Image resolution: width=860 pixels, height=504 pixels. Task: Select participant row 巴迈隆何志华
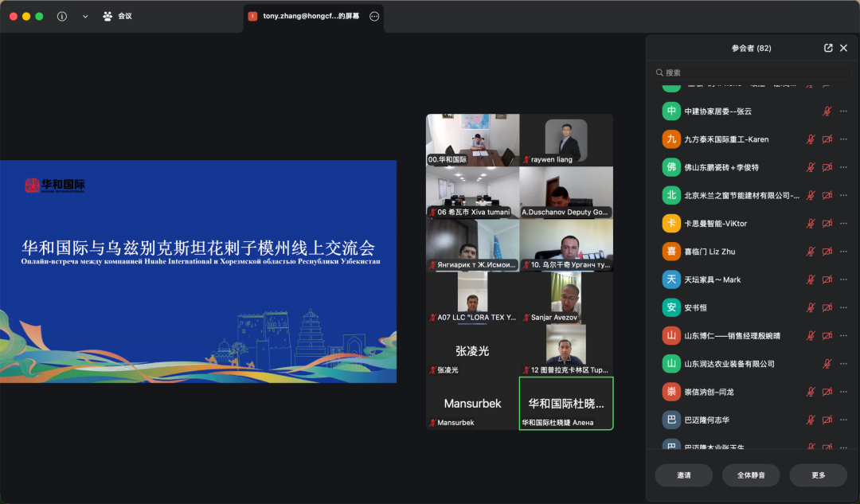[x=752, y=420]
